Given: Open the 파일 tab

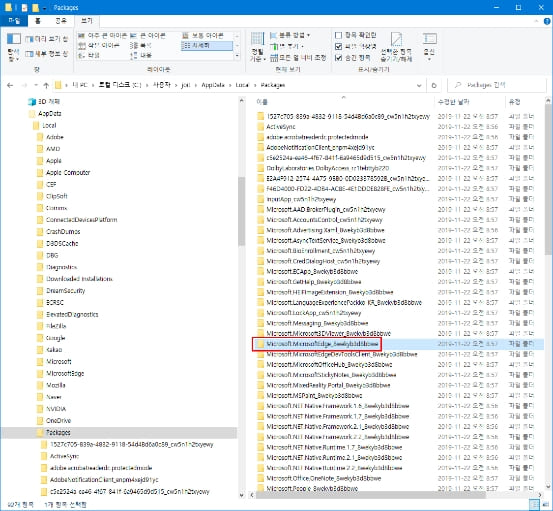Looking at the screenshot, I should [14, 21].
